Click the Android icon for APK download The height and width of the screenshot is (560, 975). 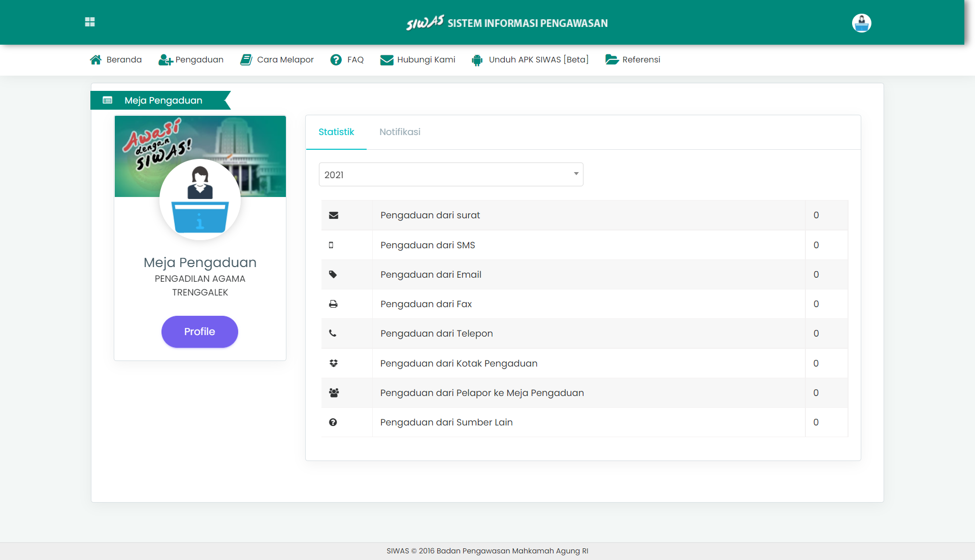click(477, 60)
